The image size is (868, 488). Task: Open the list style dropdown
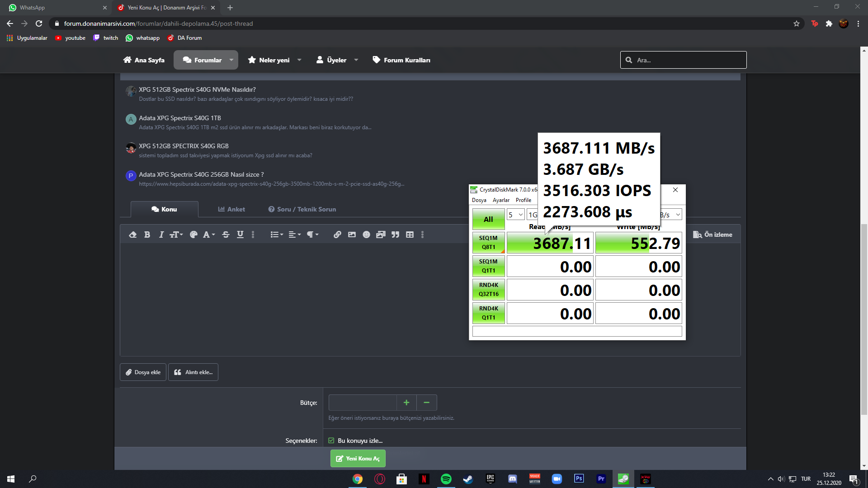click(x=276, y=235)
